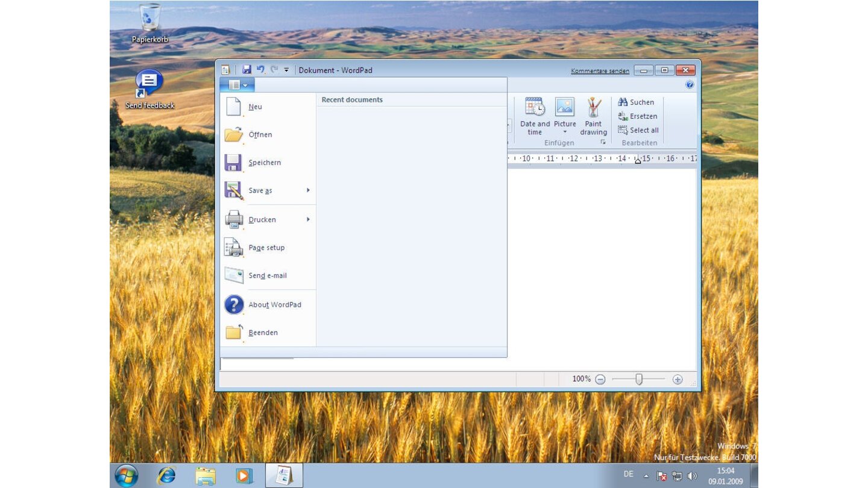This screenshot has width=868, height=488.
Task: Open Page setup from the menu
Action: [268, 248]
